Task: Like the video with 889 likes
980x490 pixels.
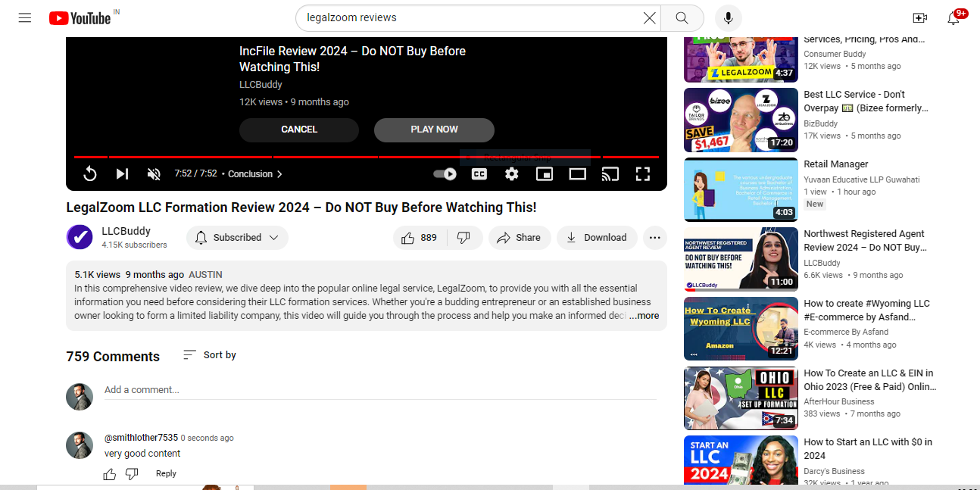Action: point(420,238)
